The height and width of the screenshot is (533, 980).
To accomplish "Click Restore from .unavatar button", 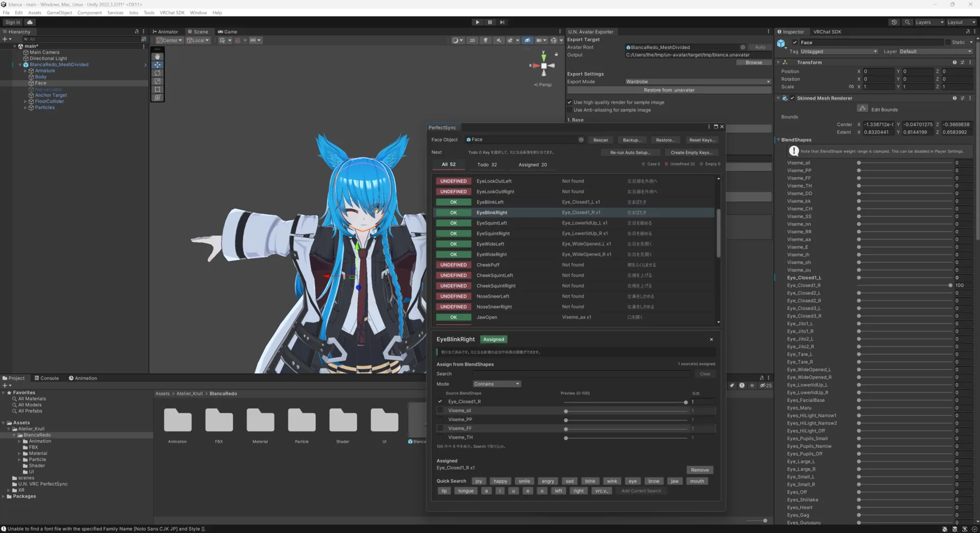I will (669, 90).
